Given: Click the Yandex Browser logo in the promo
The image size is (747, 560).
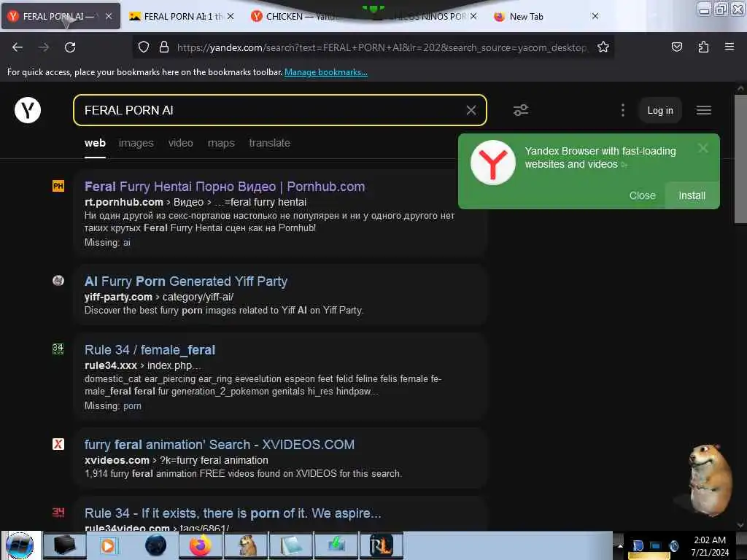Looking at the screenshot, I should [x=492, y=163].
